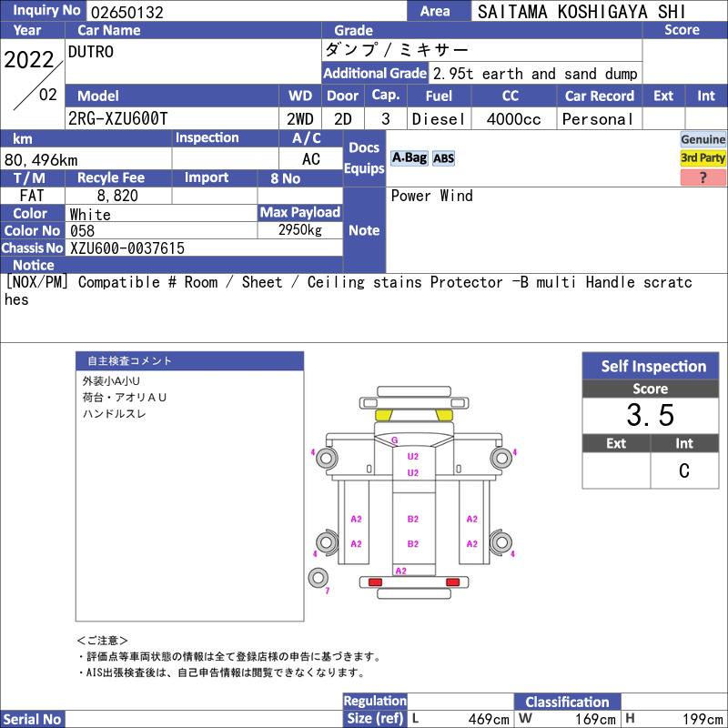728x728 pixels.
Task: Click the Self Inspection heading
Action: (x=653, y=367)
